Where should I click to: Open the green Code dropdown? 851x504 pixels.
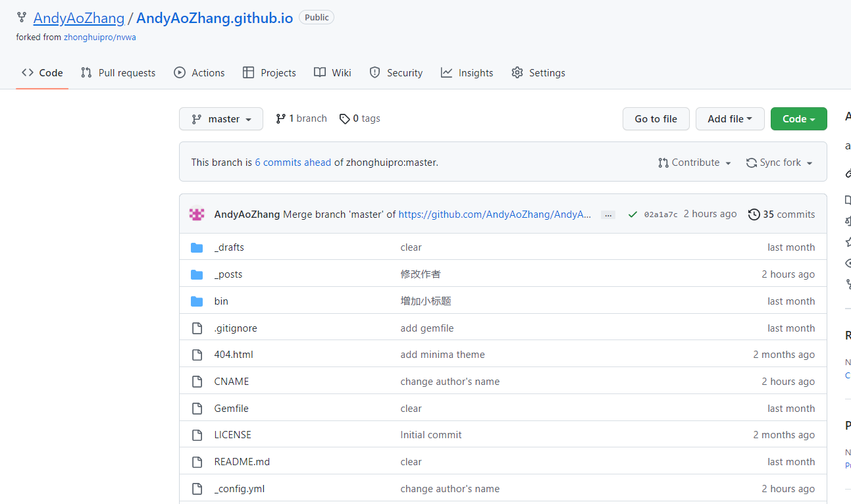pos(799,119)
